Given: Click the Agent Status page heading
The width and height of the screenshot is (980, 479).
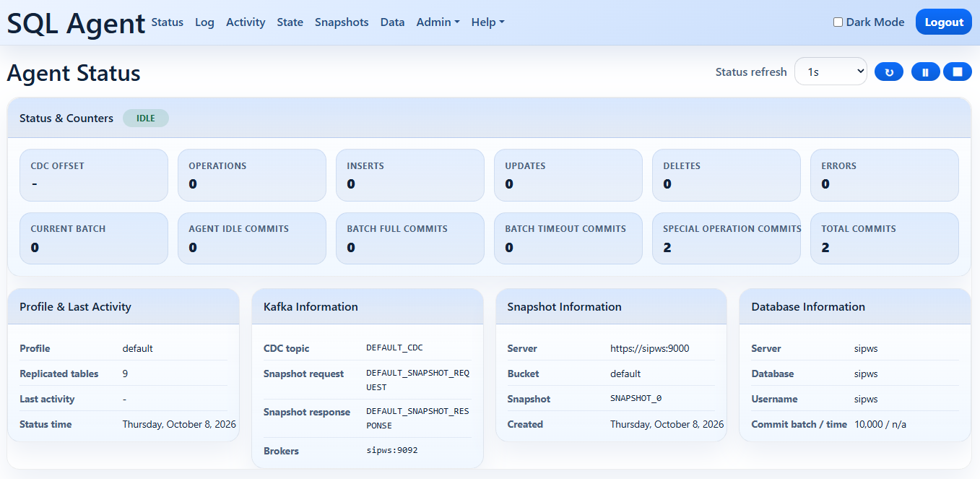Looking at the screenshot, I should tap(74, 73).
